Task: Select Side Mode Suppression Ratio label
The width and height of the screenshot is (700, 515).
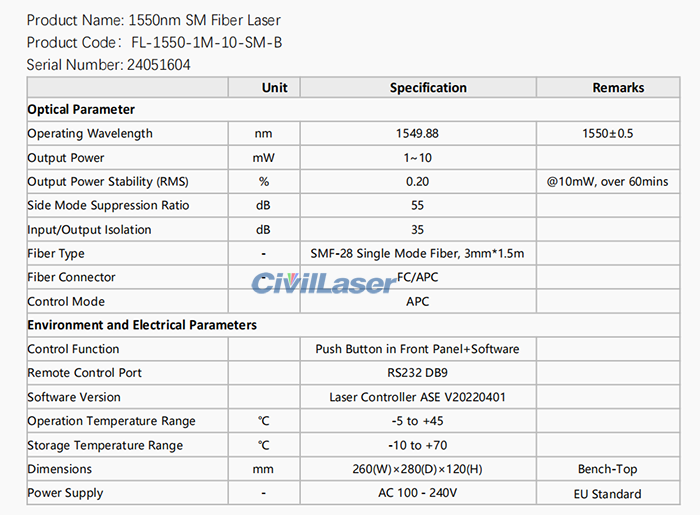Action: tap(108, 205)
